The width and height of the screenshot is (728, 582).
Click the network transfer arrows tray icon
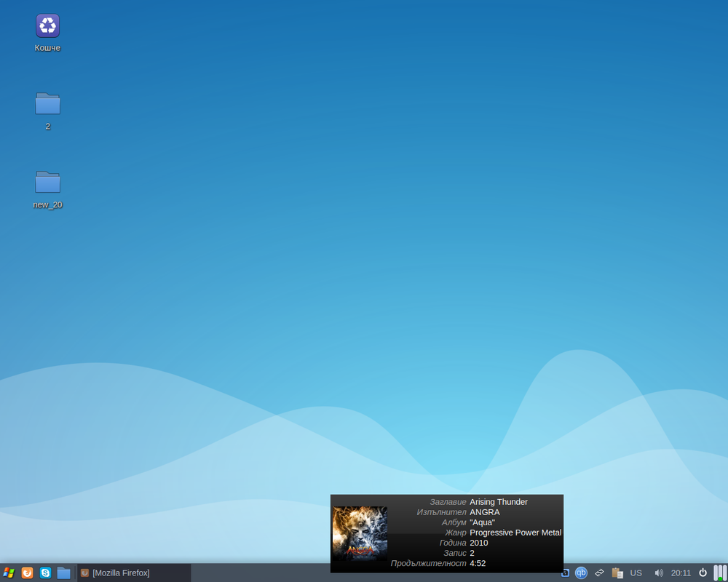coord(599,573)
